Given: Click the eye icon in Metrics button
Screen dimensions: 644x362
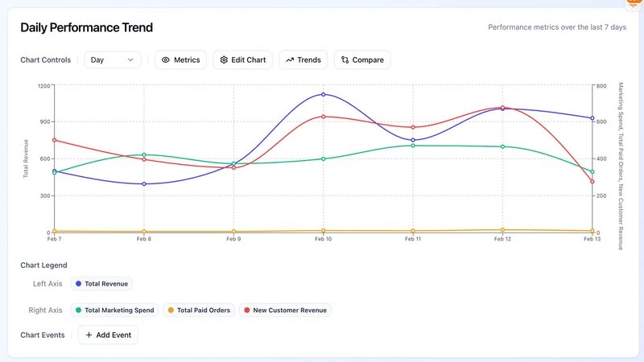Looking at the screenshot, I should (166, 60).
